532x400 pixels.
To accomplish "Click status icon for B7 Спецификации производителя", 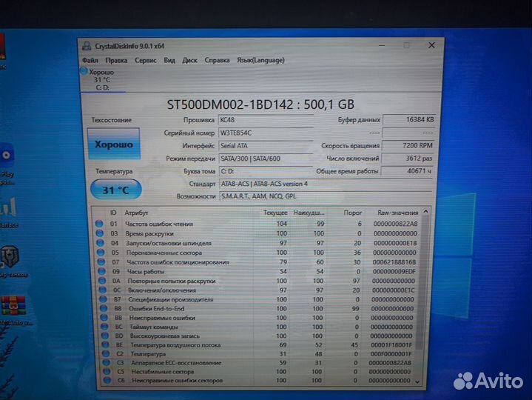I will click(103, 299).
